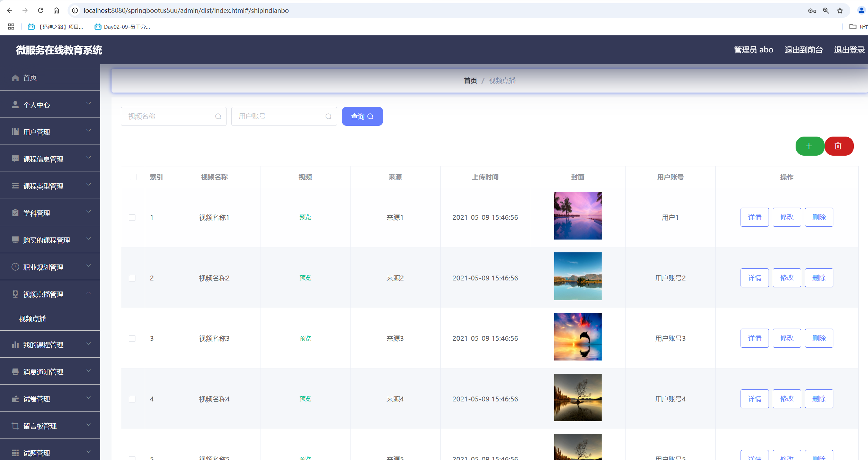The height and width of the screenshot is (460, 868).
Task: Click 退出登录 in the header
Action: [849, 50]
